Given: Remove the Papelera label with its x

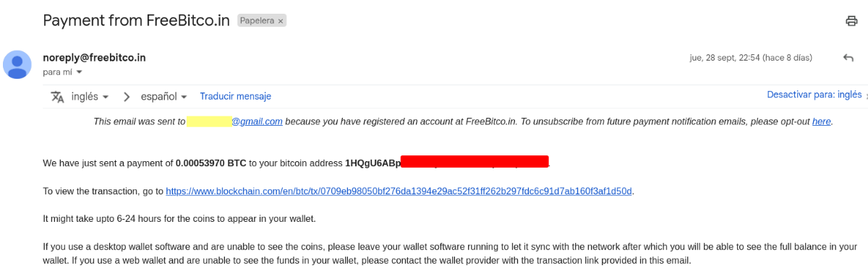Looking at the screenshot, I should pyautogui.click(x=281, y=21).
